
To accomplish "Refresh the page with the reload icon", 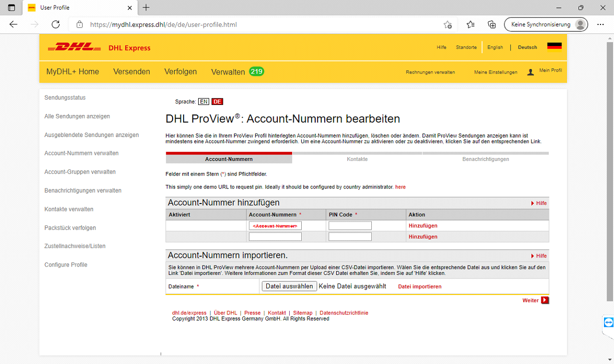I will [56, 24].
